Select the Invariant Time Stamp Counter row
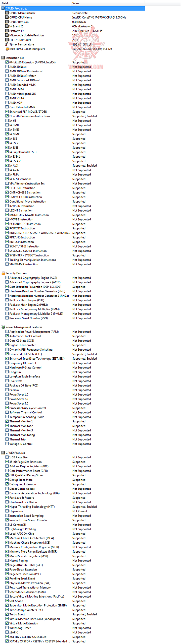The image size is (181, 644). (x=73, y=520)
